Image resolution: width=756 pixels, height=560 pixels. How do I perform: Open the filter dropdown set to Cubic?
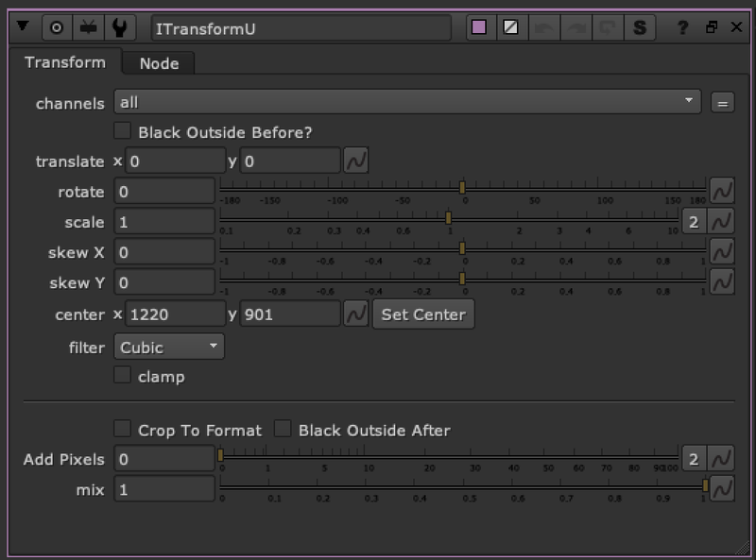169,347
